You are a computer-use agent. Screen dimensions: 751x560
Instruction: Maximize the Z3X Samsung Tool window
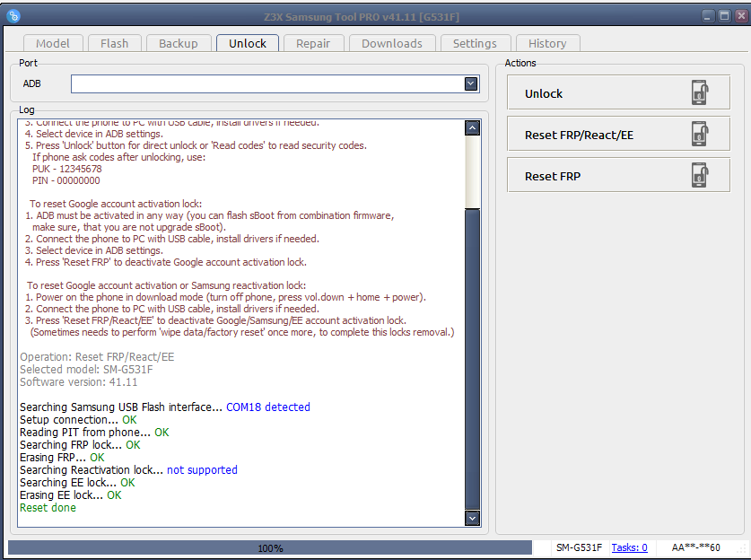725,16
